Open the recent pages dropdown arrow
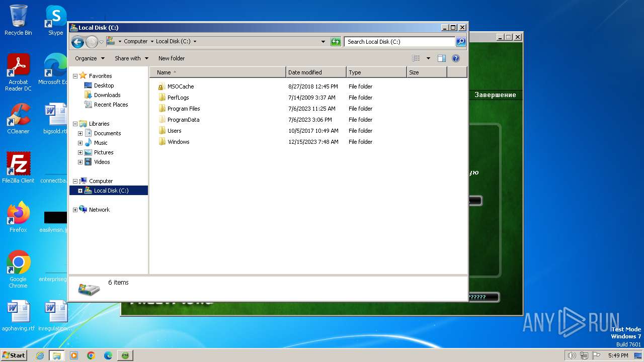The width and height of the screenshot is (644, 362). (101, 42)
